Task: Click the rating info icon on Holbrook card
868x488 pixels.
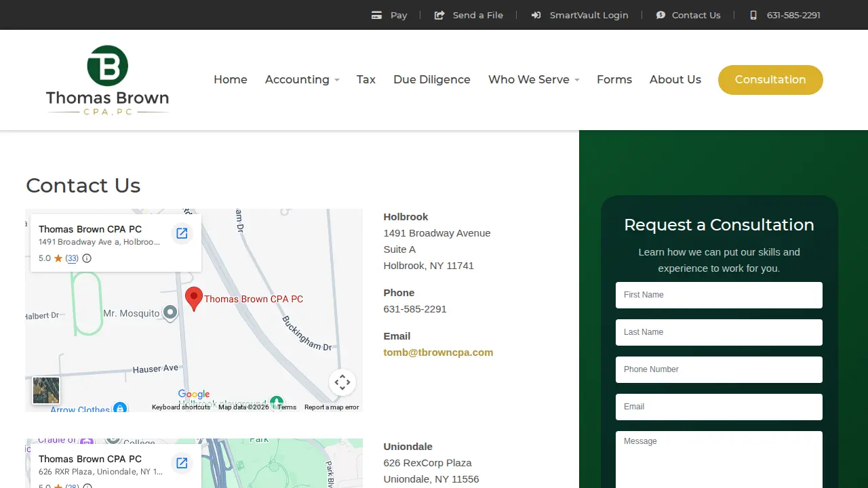Action: (87, 258)
